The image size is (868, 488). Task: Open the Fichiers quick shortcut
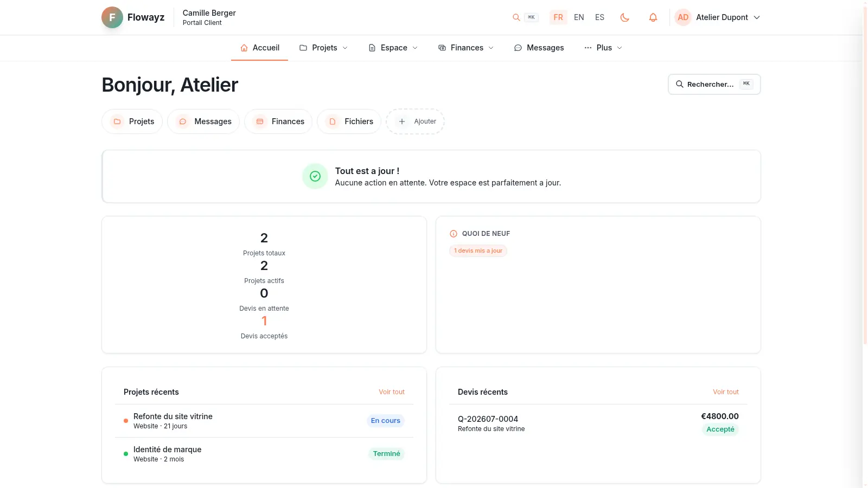(x=349, y=121)
